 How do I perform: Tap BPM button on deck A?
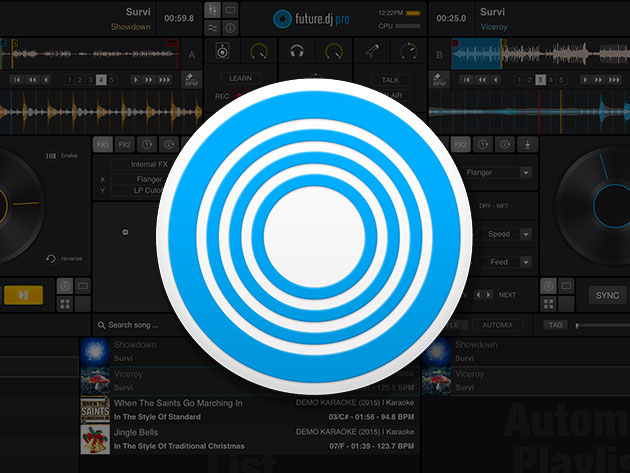tap(191, 80)
